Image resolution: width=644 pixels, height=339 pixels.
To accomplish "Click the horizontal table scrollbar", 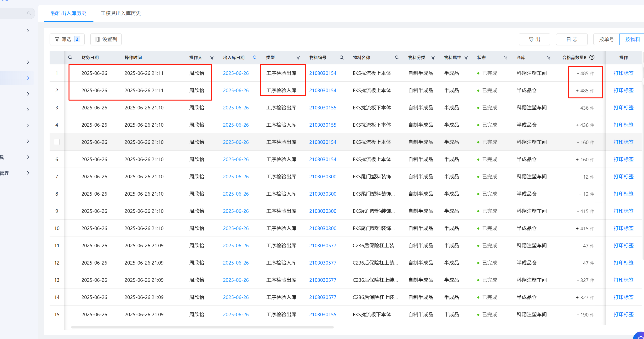I will pos(202,327).
